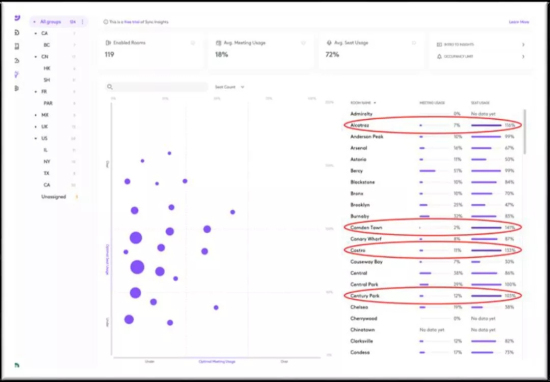The height and width of the screenshot is (382, 550).
Task: Open the Seat Count dropdown
Action: [230, 87]
